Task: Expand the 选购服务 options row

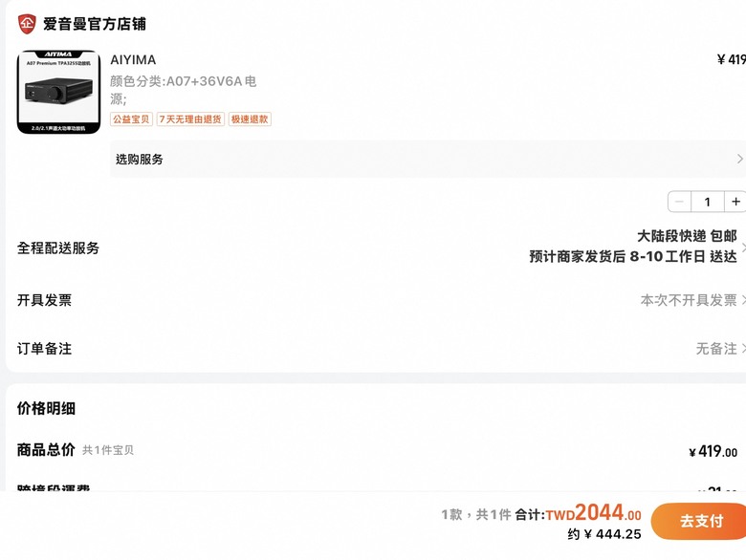Action: (x=428, y=160)
